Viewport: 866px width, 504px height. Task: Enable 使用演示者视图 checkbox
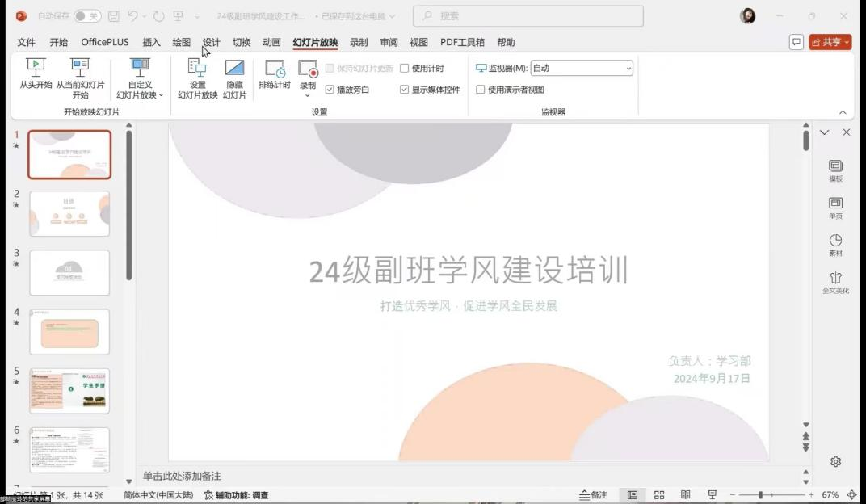pos(481,90)
